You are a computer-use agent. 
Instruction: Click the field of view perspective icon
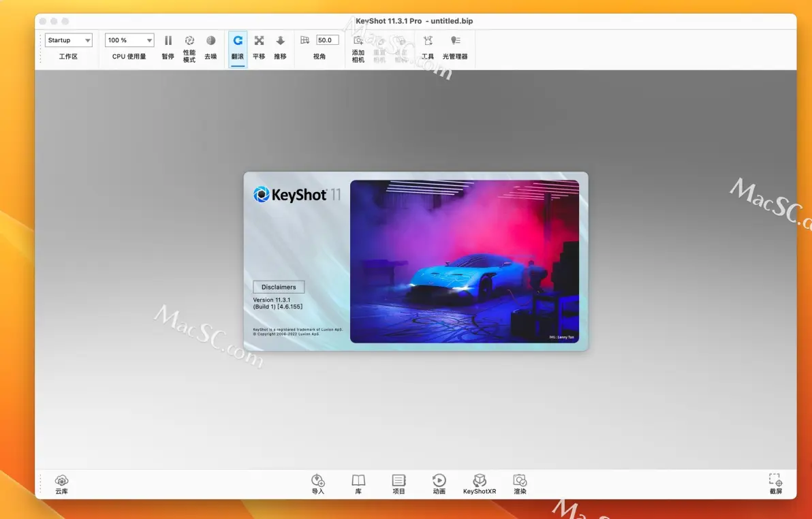pos(304,40)
